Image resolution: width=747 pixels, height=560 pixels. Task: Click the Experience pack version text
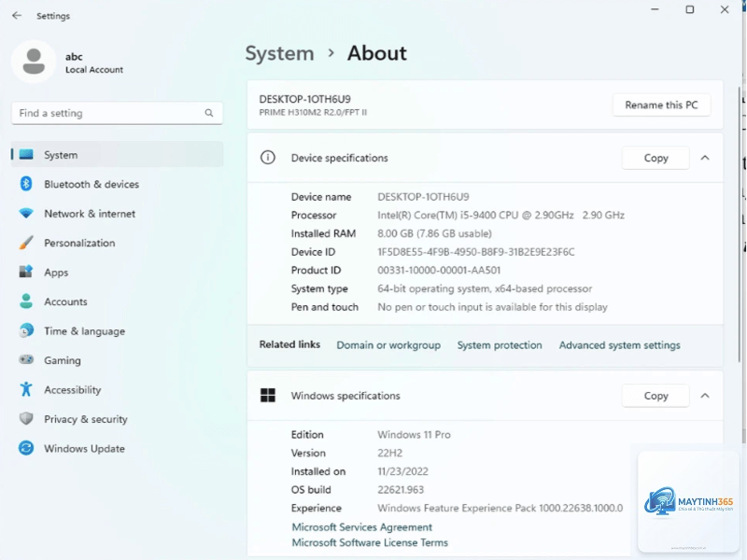(500, 508)
